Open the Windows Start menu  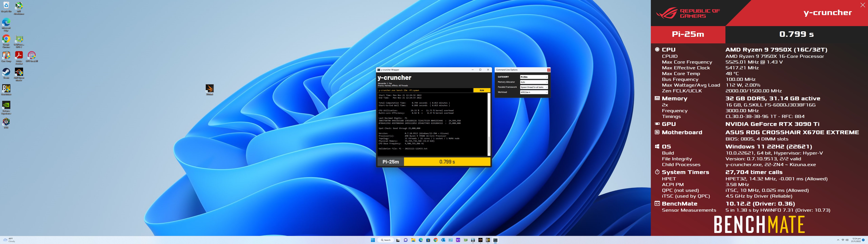coord(373,240)
